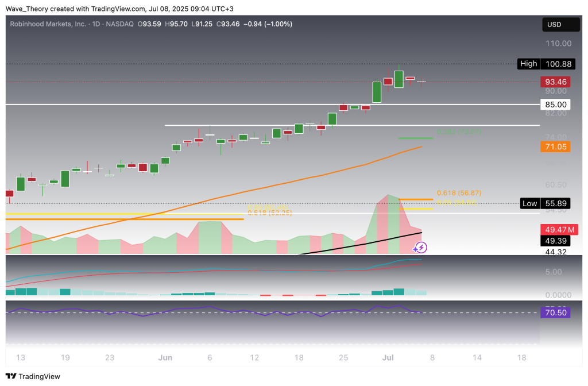
Task: Click the purple lightning signal icon on the chart
Action: (421, 247)
